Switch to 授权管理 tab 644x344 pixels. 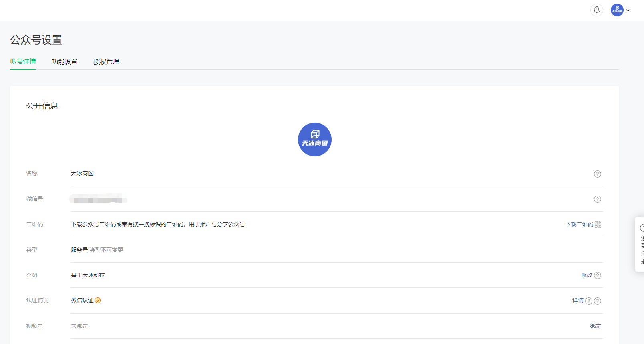106,62
